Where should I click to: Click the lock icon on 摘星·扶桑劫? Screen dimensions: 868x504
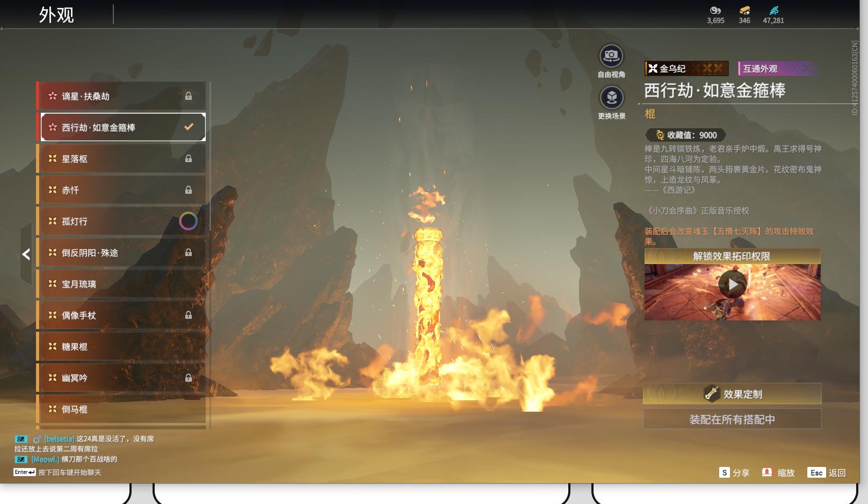pyautogui.click(x=189, y=96)
